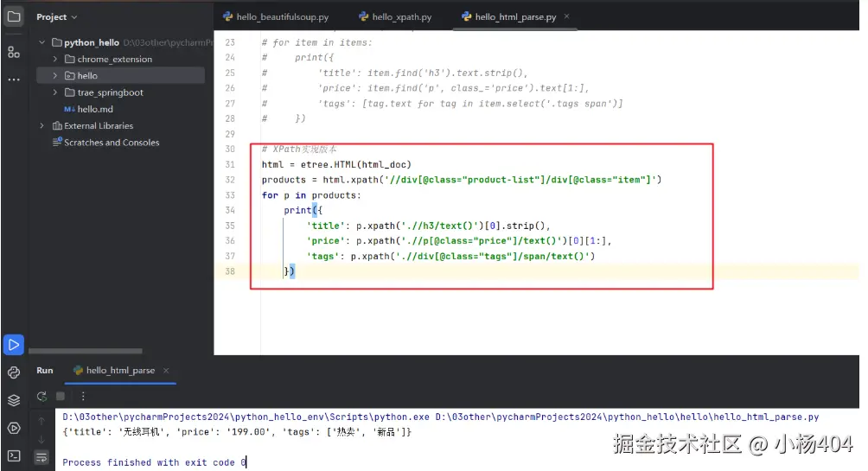Open the Project view dropdown
Image resolution: width=868 pixels, height=471 pixels.
(57, 17)
